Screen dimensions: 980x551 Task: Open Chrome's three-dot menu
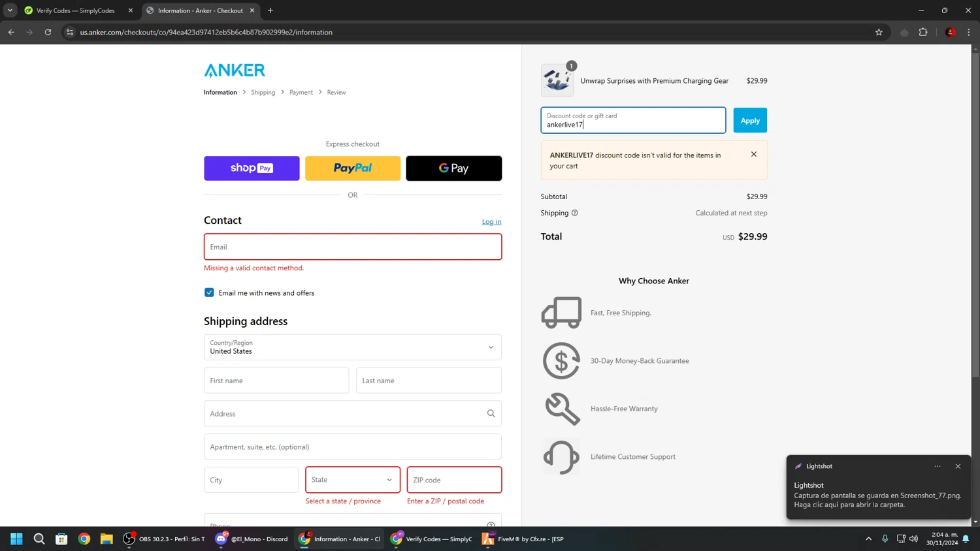click(x=969, y=32)
